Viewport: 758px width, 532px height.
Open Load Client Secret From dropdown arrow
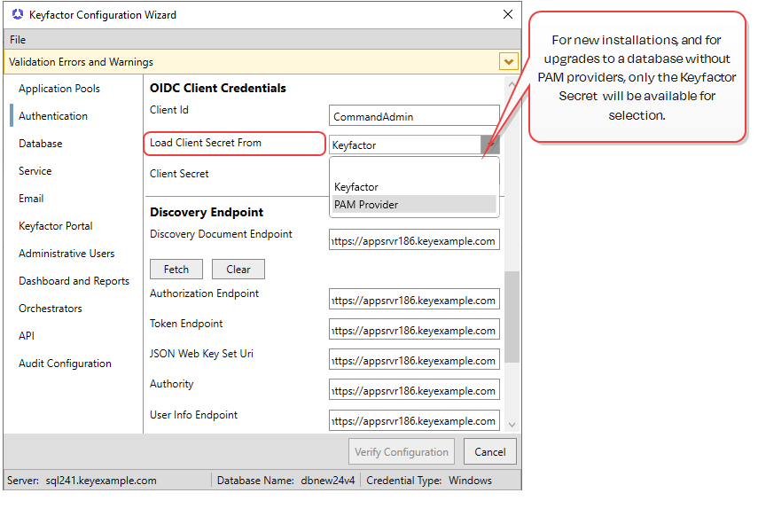pos(490,145)
